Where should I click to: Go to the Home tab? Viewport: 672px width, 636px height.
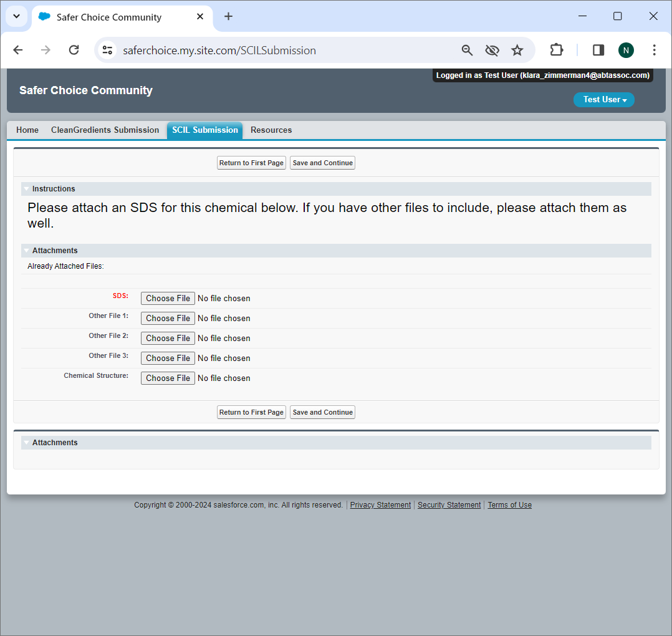pos(27,130)
